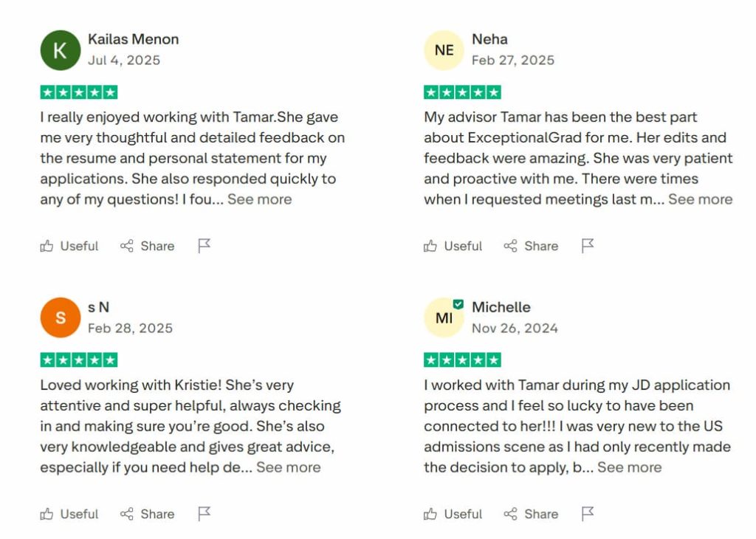Expand Kailas Menon's review with See more
This screenshot has width=756, height=539.
click(259, 199)
